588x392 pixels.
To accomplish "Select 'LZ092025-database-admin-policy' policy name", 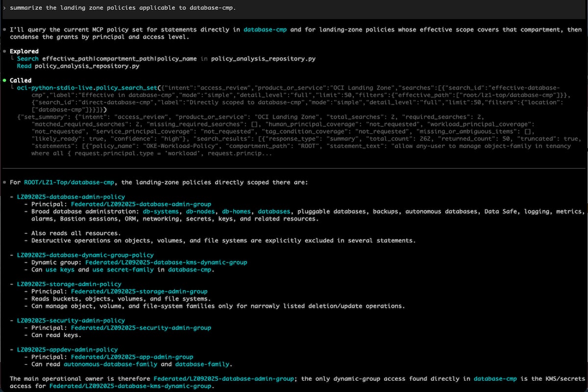I will coord(71,197).
